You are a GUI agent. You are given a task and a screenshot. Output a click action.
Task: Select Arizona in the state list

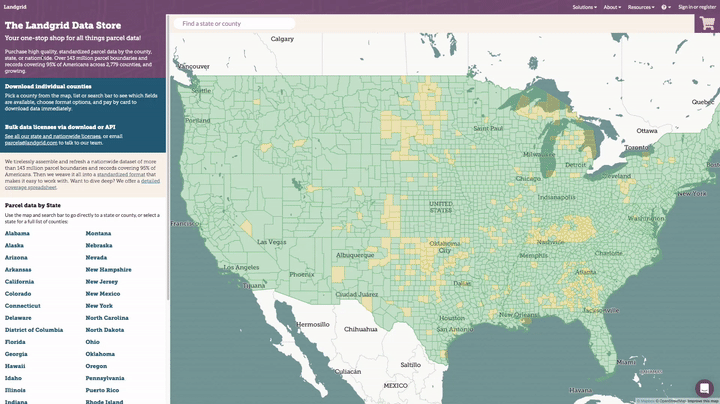pyautogui.click(x=16, y=258)
